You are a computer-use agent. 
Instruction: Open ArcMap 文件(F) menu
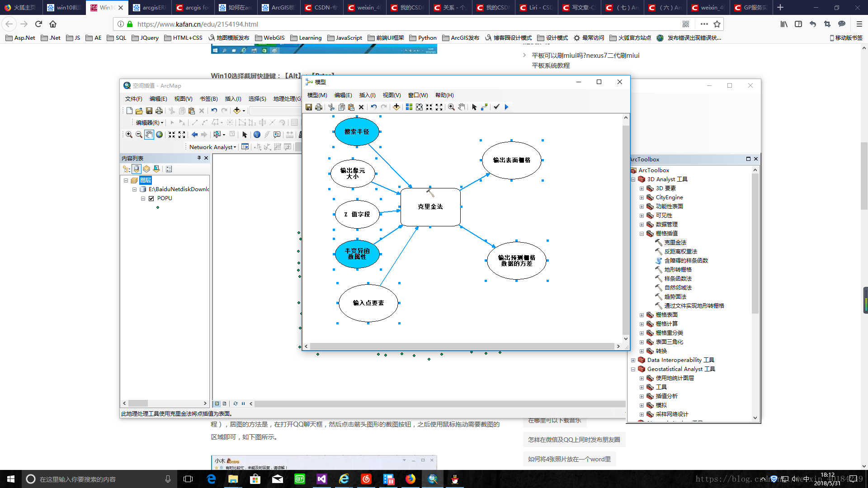coord(133,99)
